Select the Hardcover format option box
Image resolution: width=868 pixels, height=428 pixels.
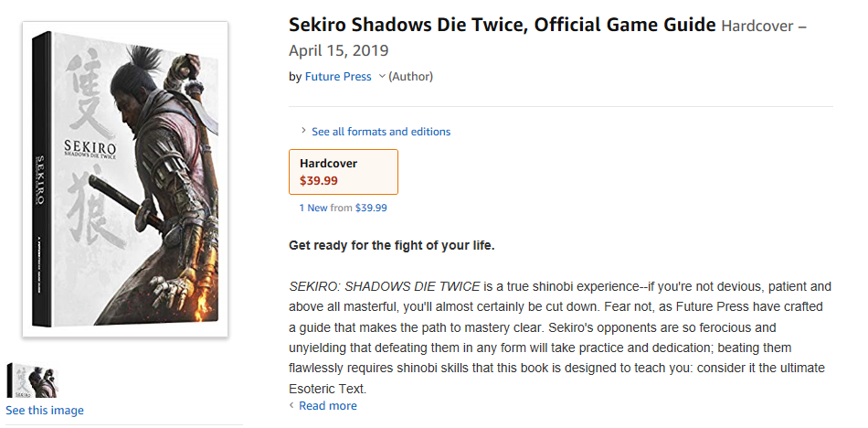(x=344, y=172)
